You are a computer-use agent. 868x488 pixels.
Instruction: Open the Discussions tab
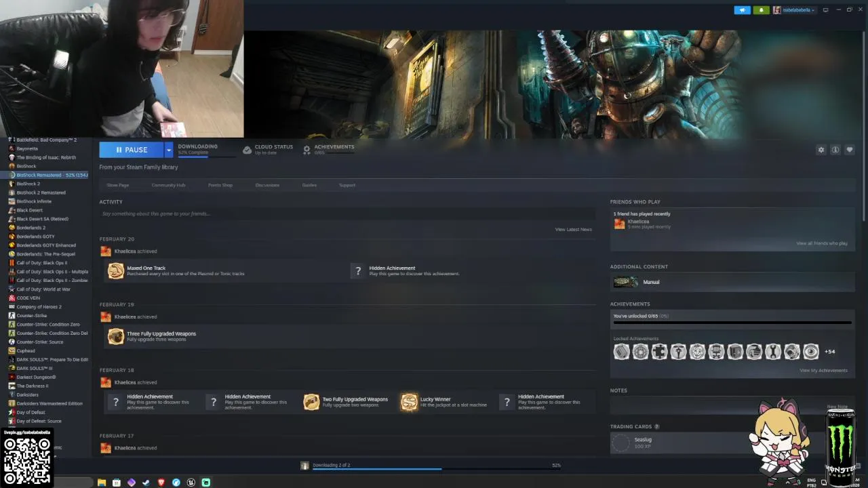[267, 185]
